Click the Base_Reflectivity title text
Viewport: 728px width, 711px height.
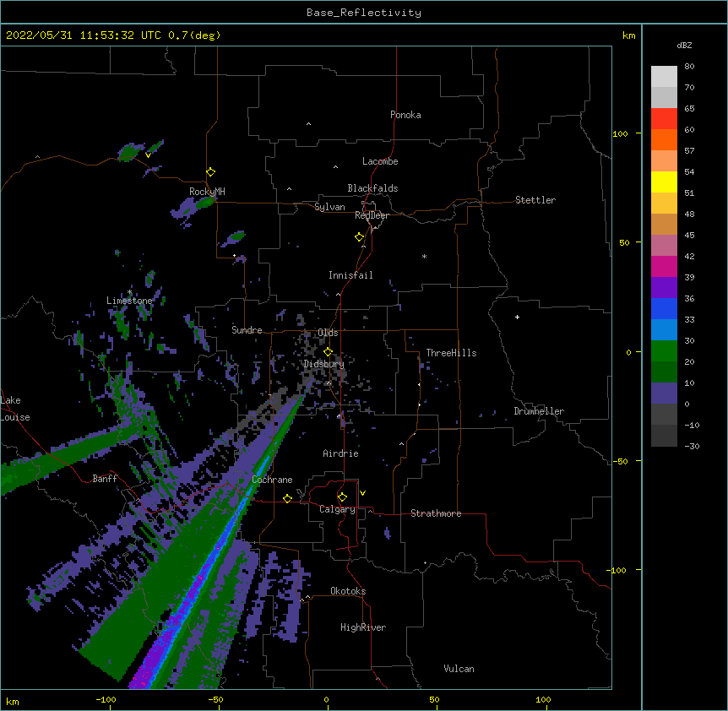tap(364, 13)
